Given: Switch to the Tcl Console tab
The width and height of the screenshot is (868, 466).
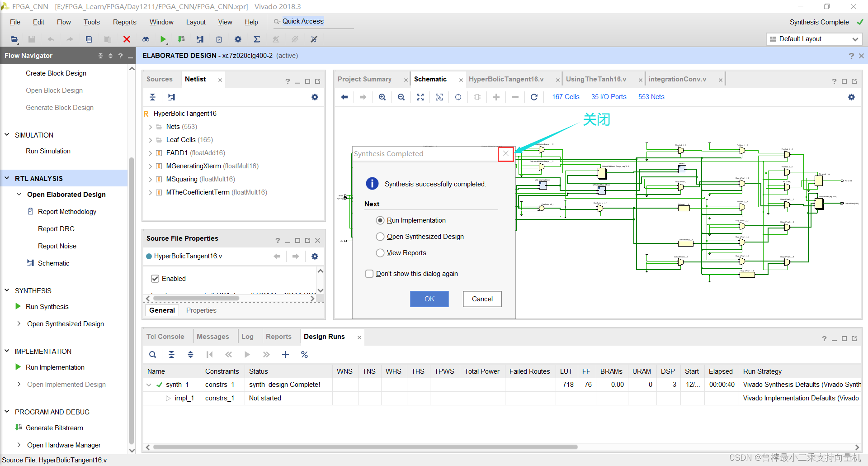Looking at the screenshot, I should pyautogui.click(x=165, y=337).
